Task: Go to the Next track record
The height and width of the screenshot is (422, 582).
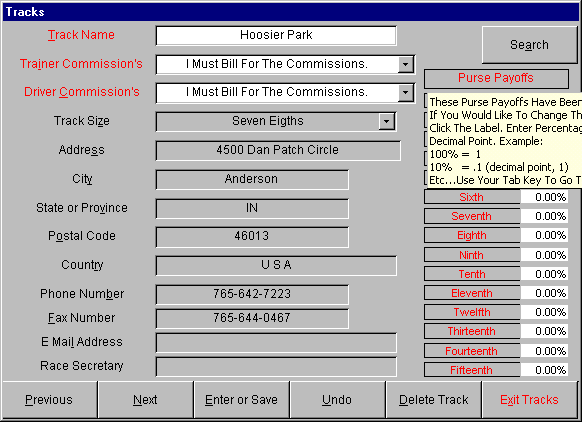Action: pyautogui.click(x=145, y=400)
